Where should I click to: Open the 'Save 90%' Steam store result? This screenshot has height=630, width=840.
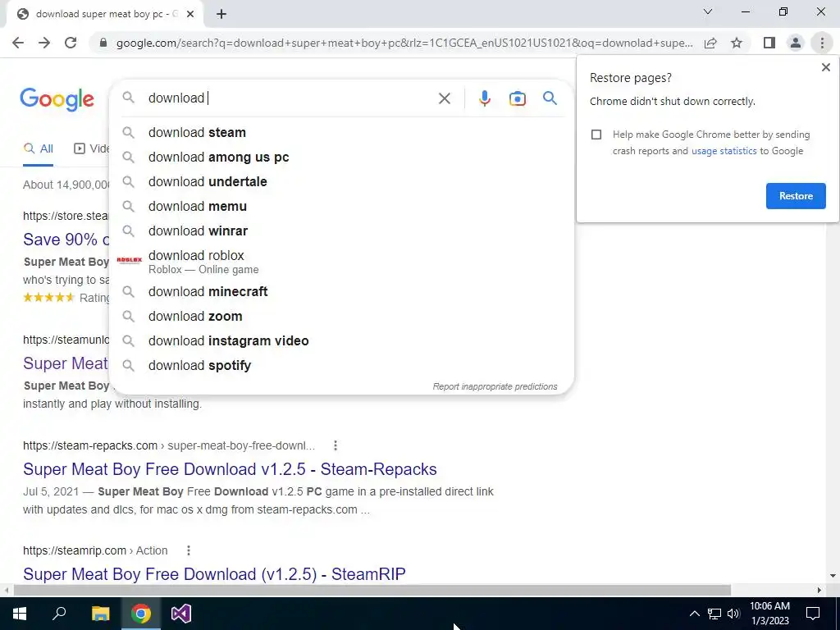click(66, 240)
